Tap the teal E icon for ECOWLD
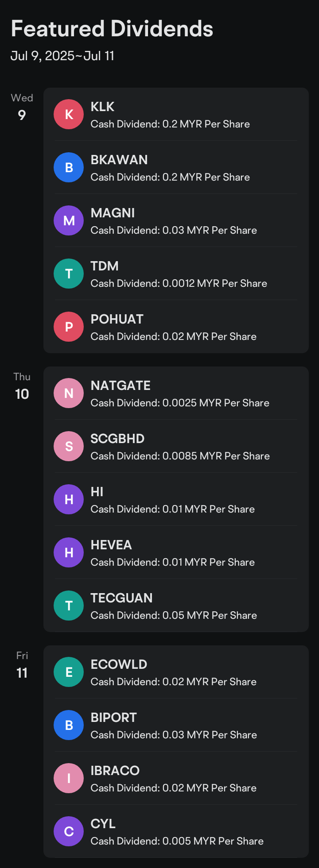Image resolution: width=319 pixels, height=868 pixels. pos(69,672)
